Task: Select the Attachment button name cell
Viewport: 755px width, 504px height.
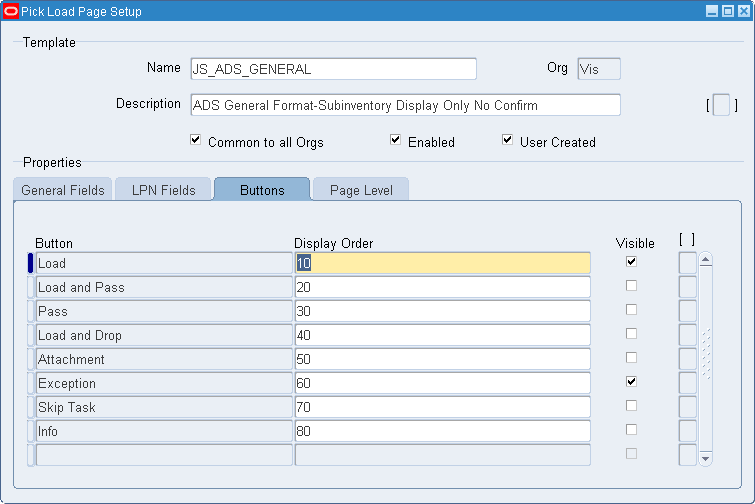Action: tap(164, 359)
